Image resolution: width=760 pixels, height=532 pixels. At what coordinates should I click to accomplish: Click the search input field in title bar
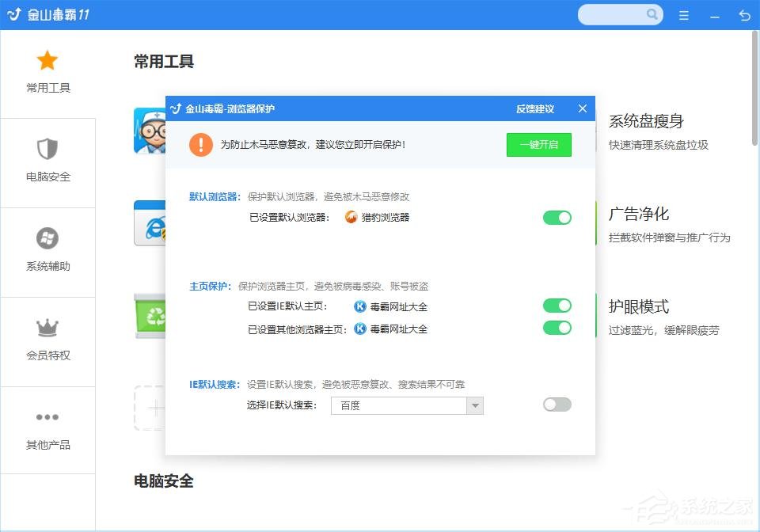(x=614, y=15)
